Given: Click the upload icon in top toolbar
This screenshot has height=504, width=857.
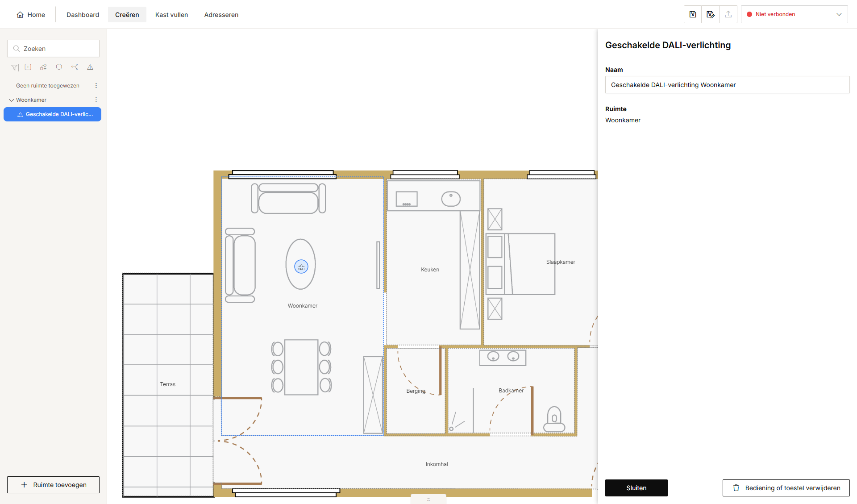Looking at the screenshot, I should pos(728,14).
